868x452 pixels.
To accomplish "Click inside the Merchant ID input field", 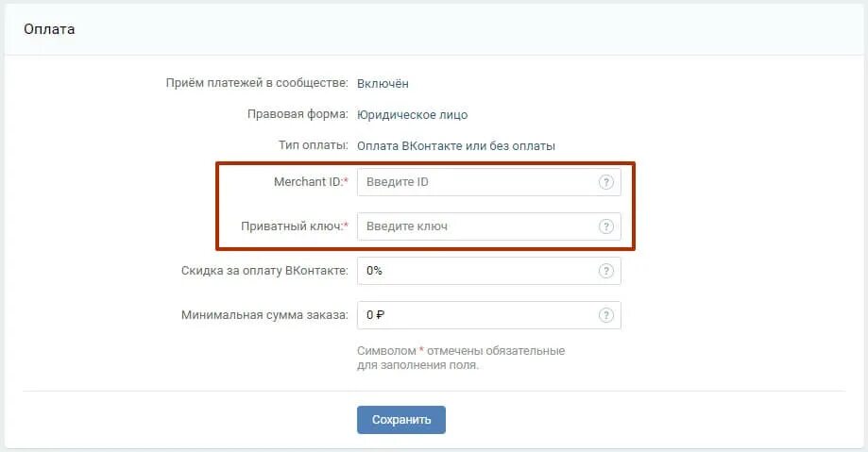I will (489, 182).
